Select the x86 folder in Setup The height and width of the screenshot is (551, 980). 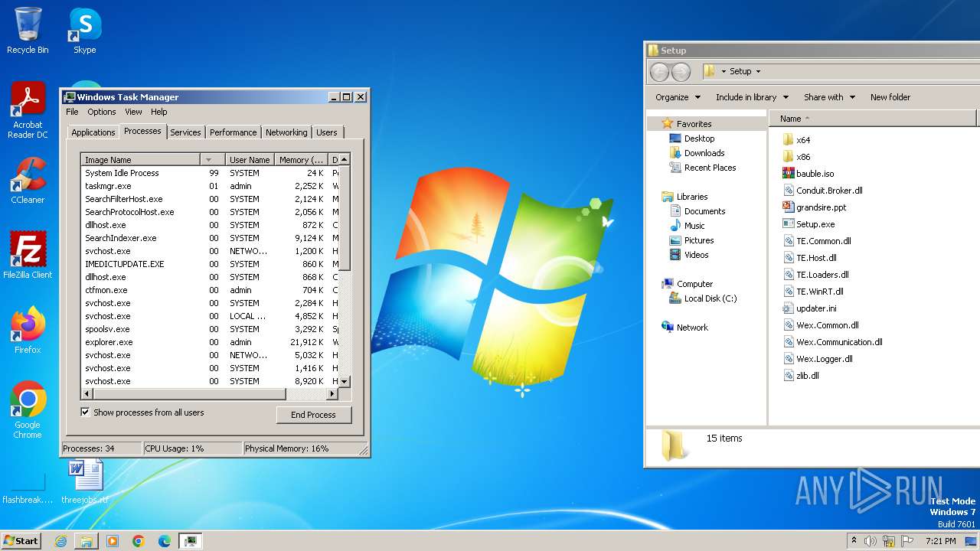796,157
